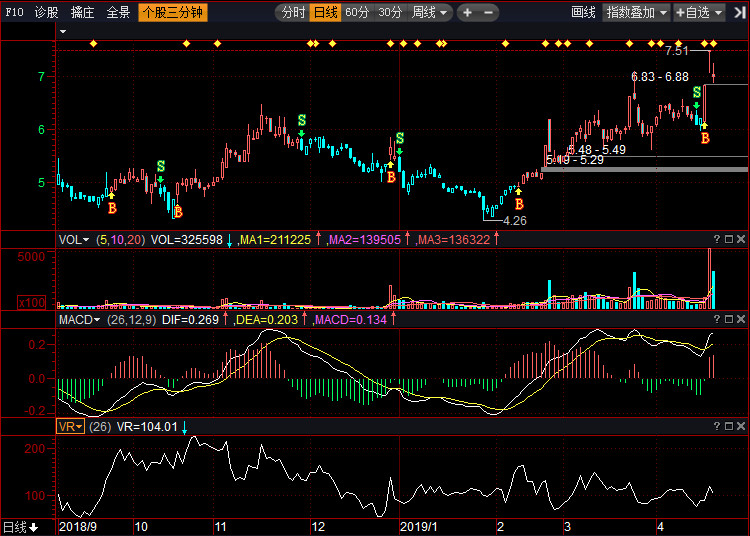Open the 周线 period dropdown
Viewport: 750px width, 536px height.
tap(429, 12)
